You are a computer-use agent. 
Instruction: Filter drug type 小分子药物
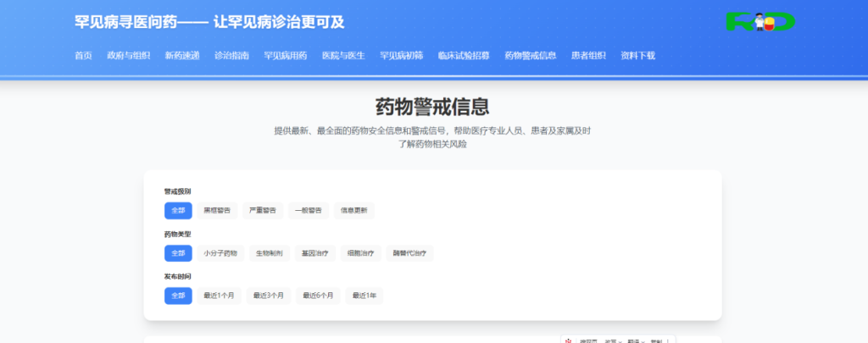[220, 253]
